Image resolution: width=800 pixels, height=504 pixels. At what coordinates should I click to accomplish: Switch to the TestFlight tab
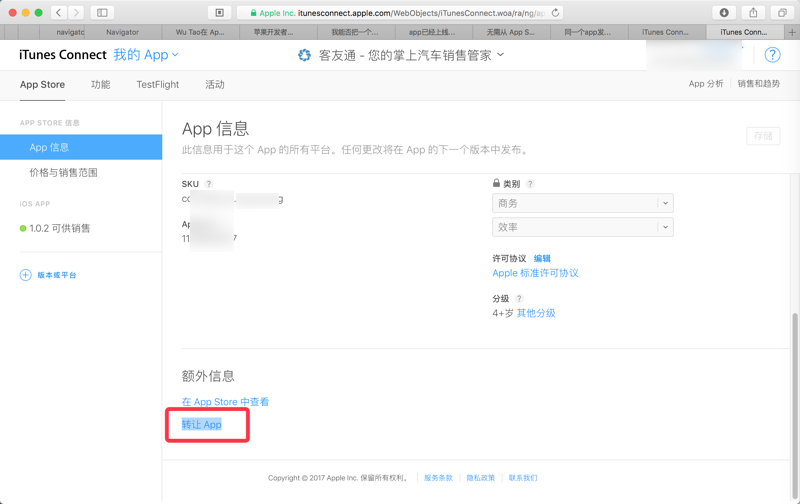[x=158, y=85]
